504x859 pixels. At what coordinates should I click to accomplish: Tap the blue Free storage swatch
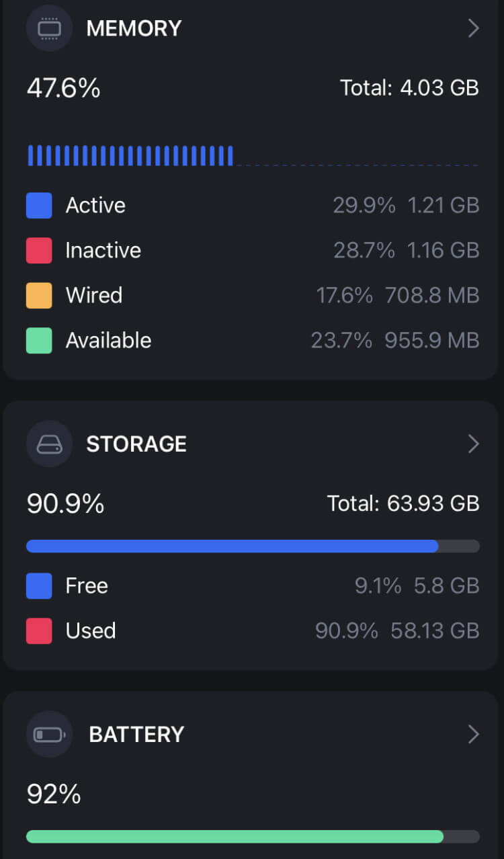tap(39, 586)
